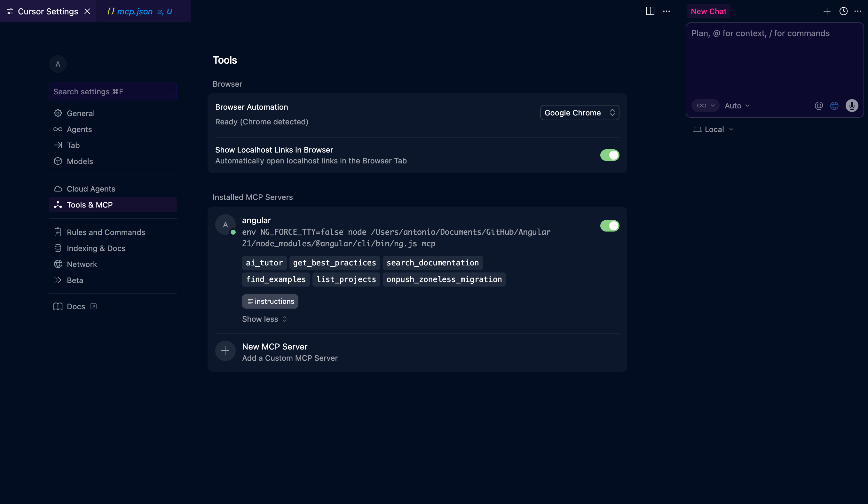Click the plus icon for New MCP Server

click(x=225, y=351)
